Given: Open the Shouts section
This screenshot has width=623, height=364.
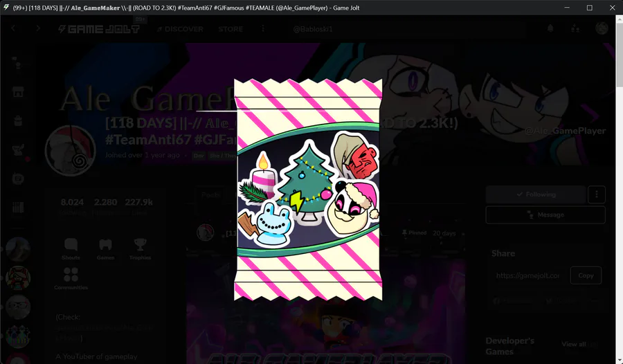Looking at the screenshot, I should pos(71,248).
